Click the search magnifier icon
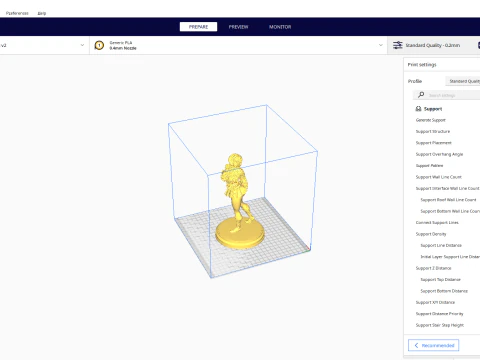 [421, 95]
